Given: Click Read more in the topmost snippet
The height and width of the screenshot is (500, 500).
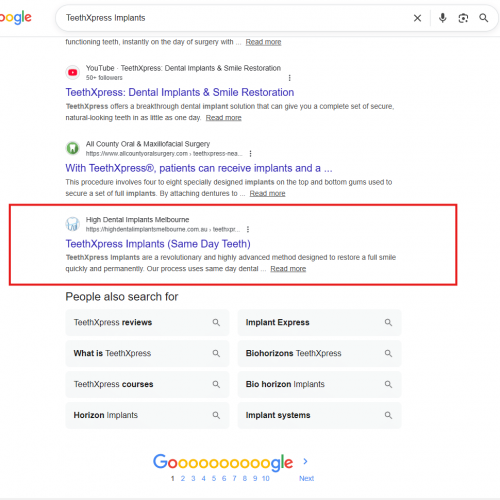Looking at the screenshot, I should 263,42.
